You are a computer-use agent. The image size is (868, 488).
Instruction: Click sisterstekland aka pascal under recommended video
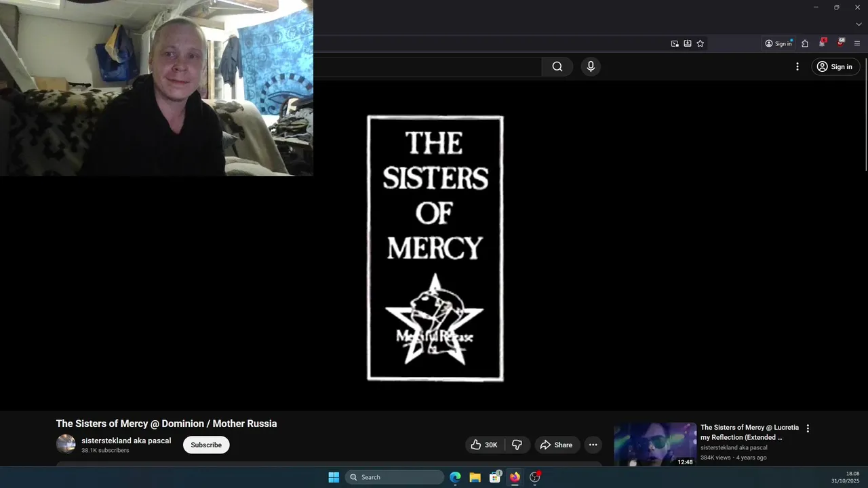(x=734, y=447)
